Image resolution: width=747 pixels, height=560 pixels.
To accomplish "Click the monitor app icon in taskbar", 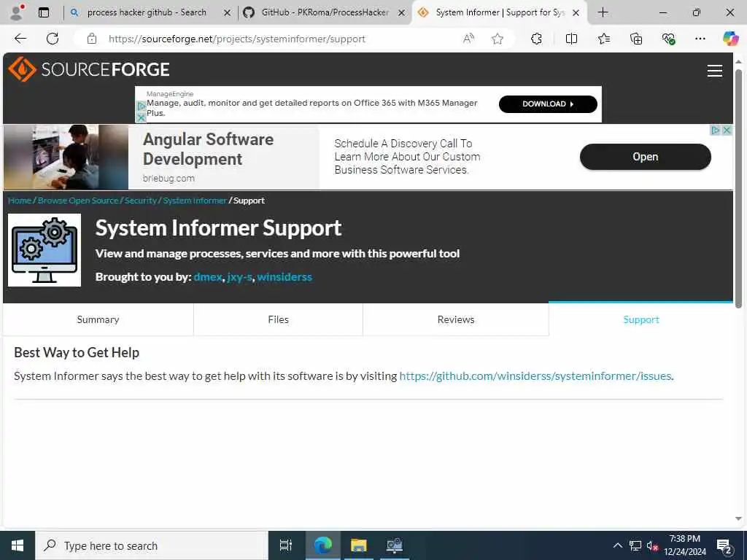I will click(394, 545).
